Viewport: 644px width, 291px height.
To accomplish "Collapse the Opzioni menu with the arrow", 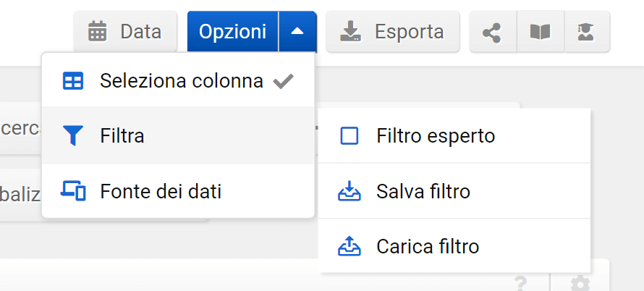I will [x=297, y=32].
